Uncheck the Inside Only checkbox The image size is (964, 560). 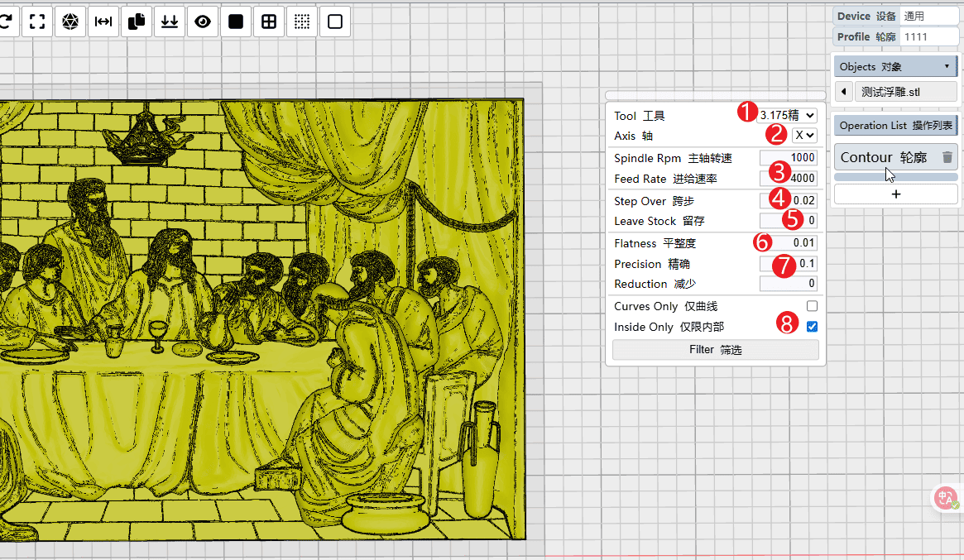[x=812, y=327]
